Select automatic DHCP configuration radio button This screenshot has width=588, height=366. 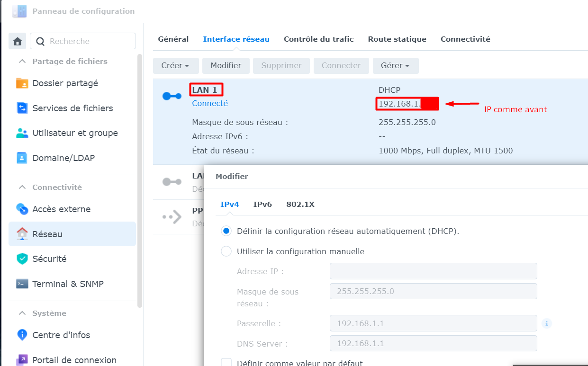pos(226,232)
